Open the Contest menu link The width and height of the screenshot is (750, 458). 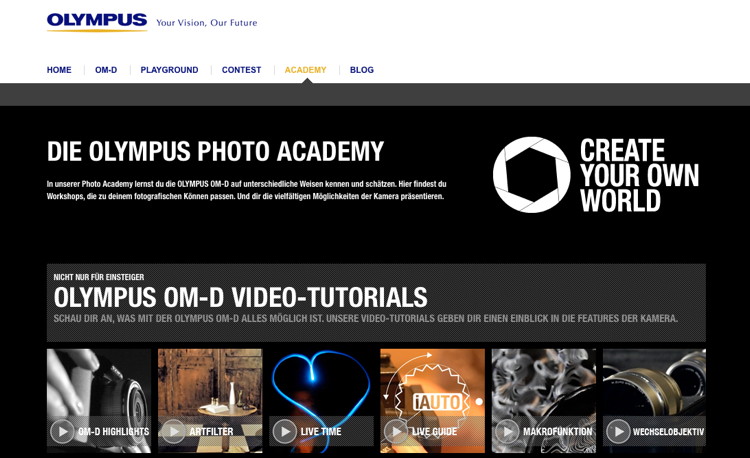pos(241,70)
